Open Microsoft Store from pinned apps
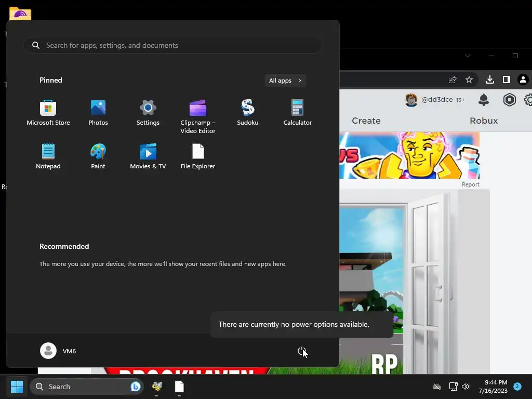Viewport: 532px width, 399px height. coord(48,113)
